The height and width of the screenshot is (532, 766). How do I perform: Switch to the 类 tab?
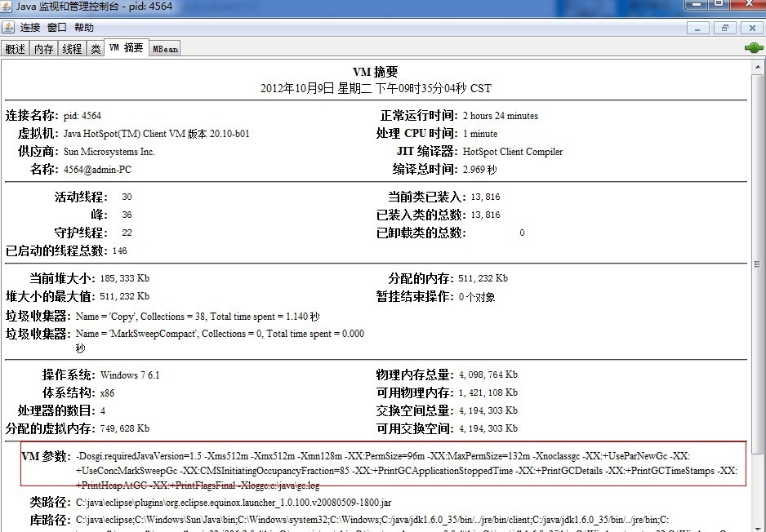tap(96, 49)
